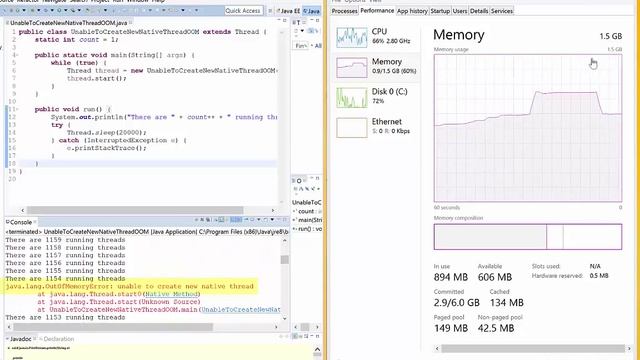Switch to the Java perspective
640x360 pixels.
(312, 11)
